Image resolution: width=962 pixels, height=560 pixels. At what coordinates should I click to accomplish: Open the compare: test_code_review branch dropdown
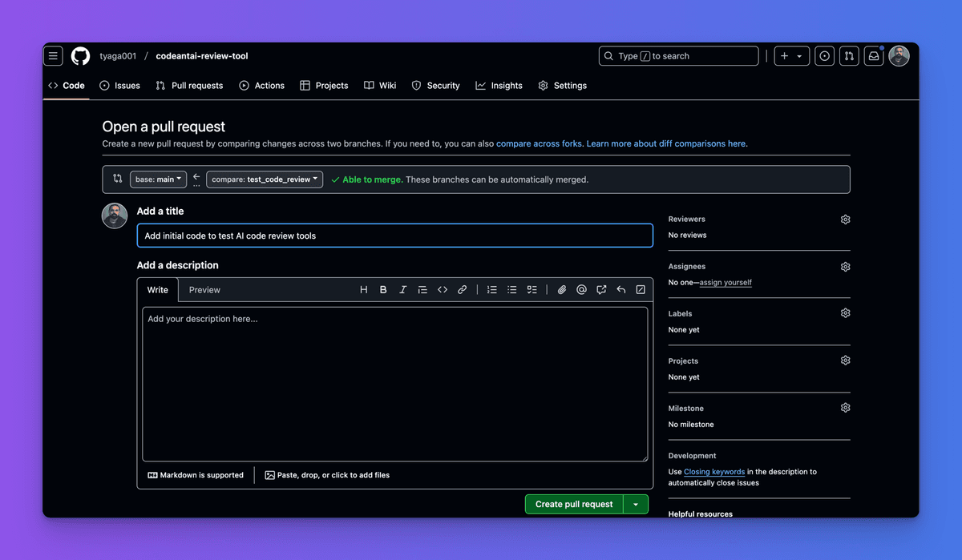264,179
